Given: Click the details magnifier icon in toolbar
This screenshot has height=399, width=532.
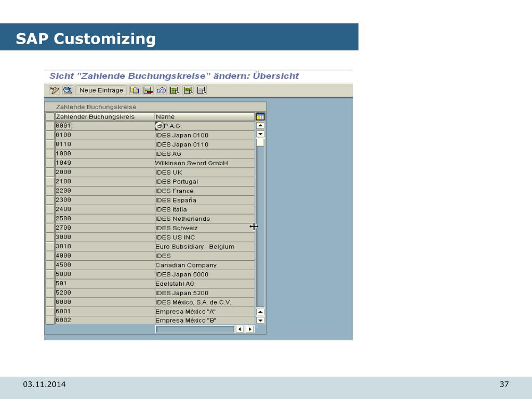Looking at the screenshot, I should click(68, 90).
